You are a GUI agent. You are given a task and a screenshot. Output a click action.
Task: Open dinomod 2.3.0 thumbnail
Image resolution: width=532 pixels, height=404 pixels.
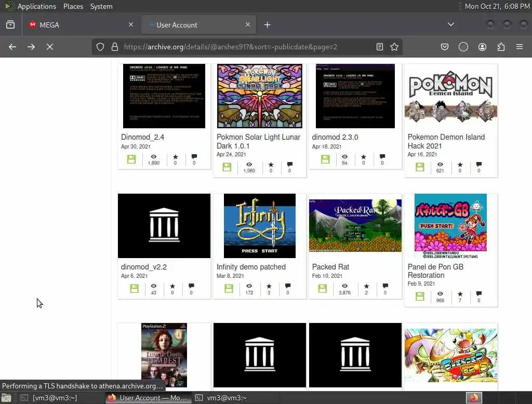tap(355, 96)
